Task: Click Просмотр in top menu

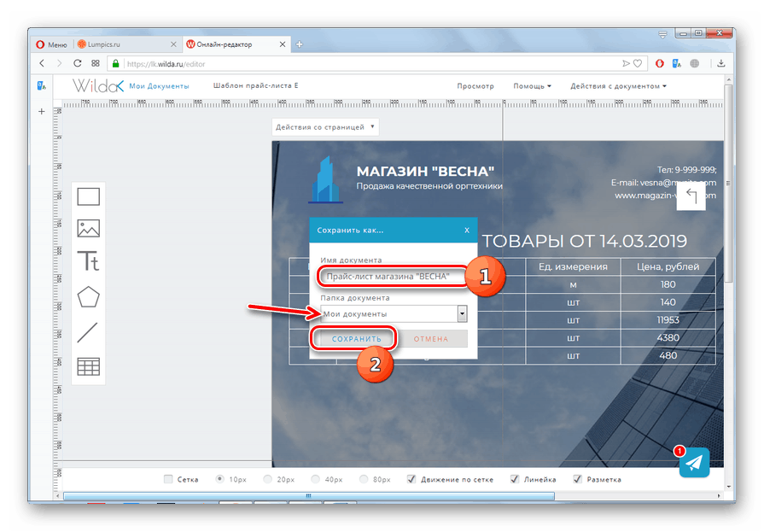Action: 475,86
